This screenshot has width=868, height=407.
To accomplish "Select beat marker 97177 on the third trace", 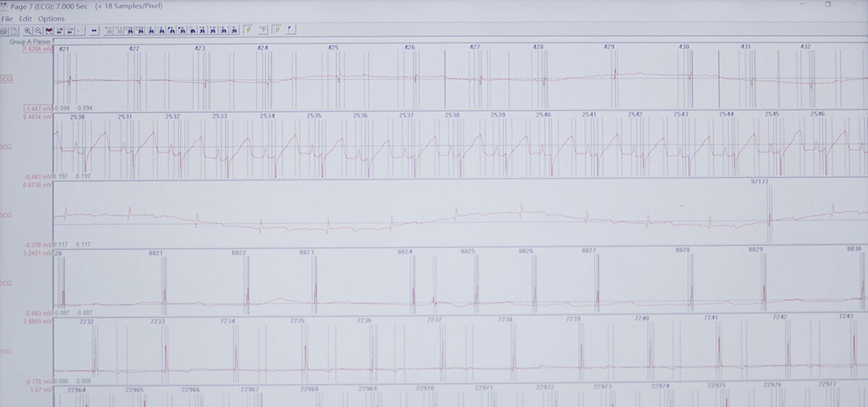I will point(760,183).
